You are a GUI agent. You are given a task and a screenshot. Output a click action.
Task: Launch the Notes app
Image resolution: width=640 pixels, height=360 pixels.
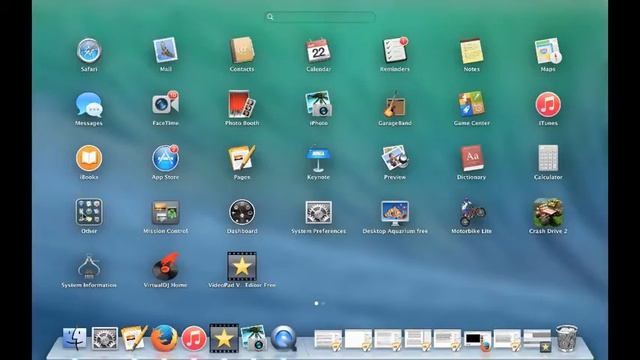point(471,51)
